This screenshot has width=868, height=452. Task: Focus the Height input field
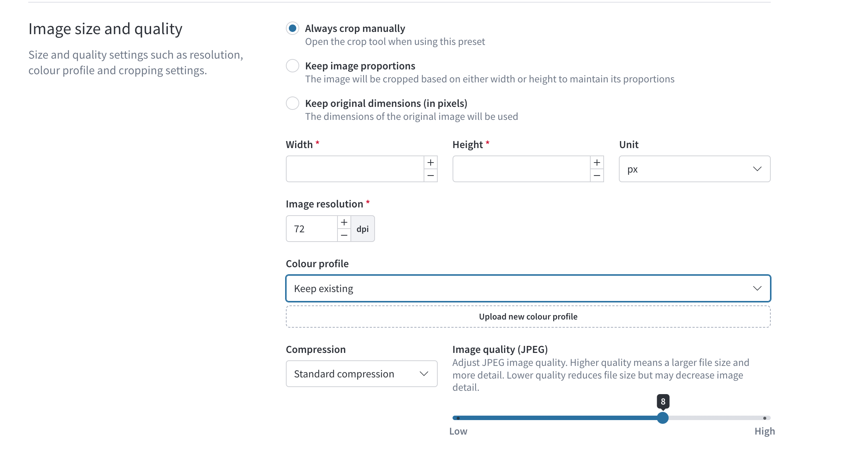pyautogui.click(x=521, y=169)
